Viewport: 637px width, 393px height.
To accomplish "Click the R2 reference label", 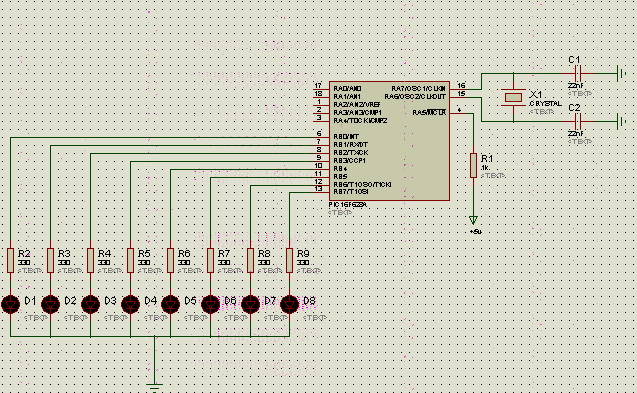I will [24, 254].
